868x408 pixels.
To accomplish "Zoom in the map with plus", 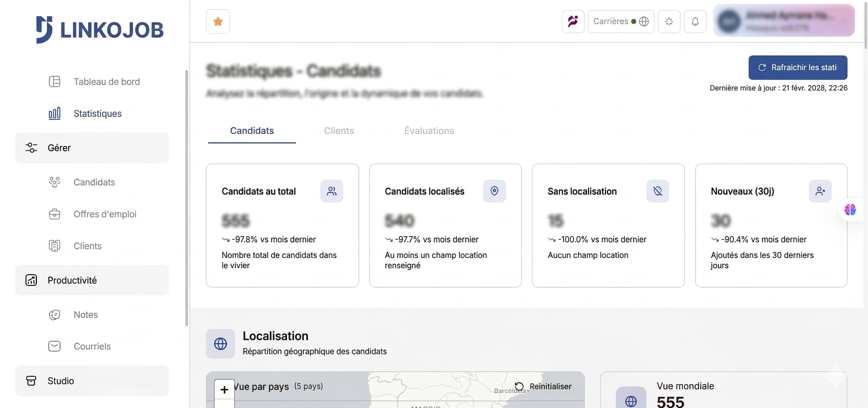I will click(224, 390).
